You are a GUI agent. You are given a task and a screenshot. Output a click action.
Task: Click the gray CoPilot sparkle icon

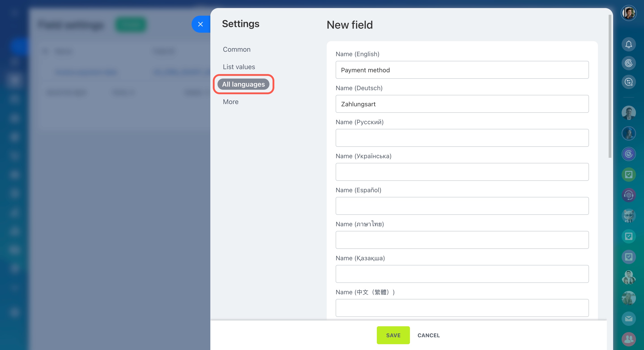[x=628, y=63]
